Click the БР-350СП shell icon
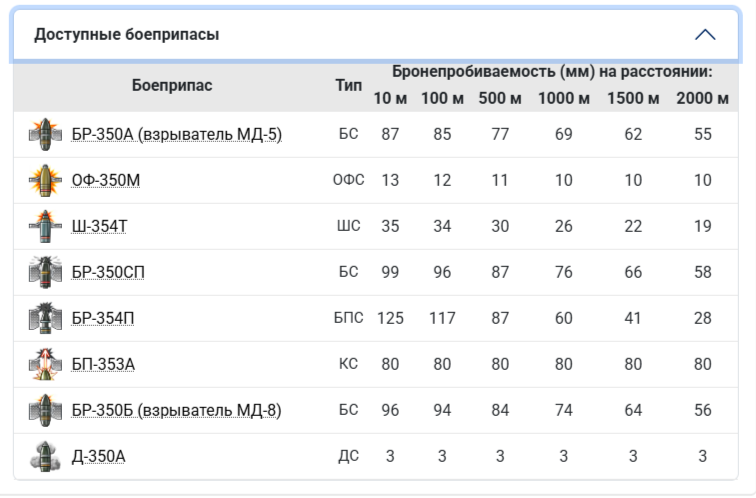 point(45,272)
